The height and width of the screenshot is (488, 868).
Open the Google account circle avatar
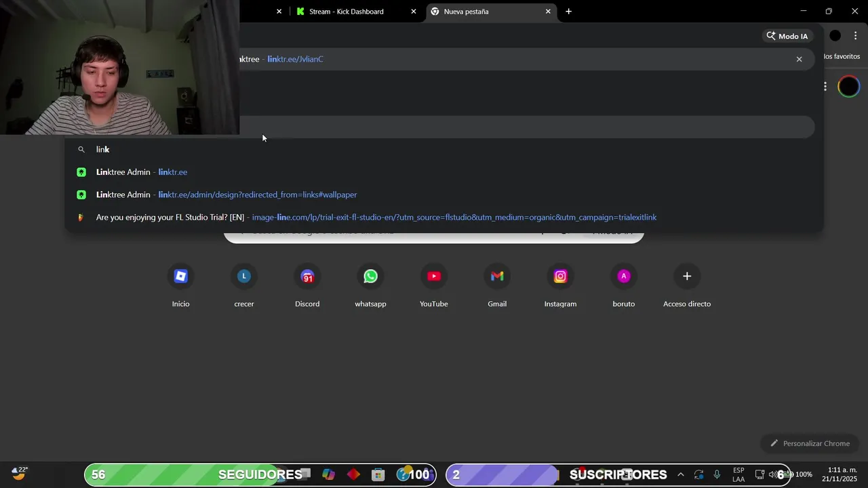pos(848,87)
